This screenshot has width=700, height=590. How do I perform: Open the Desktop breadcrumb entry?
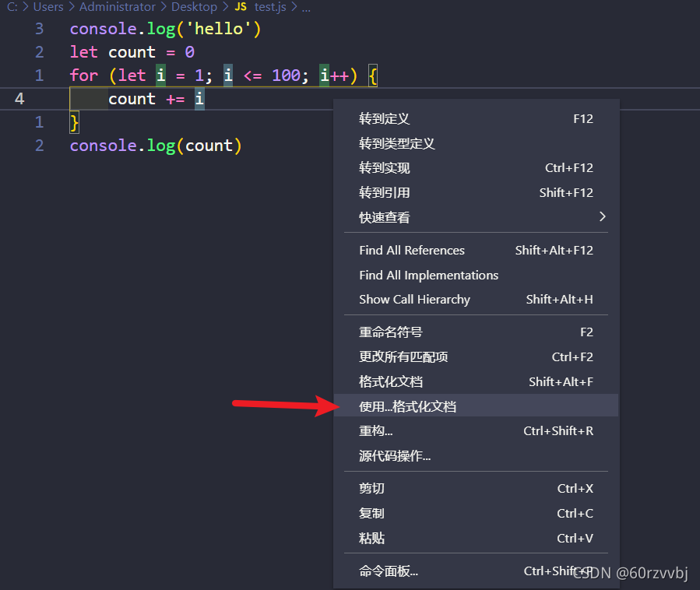[193, 7]
